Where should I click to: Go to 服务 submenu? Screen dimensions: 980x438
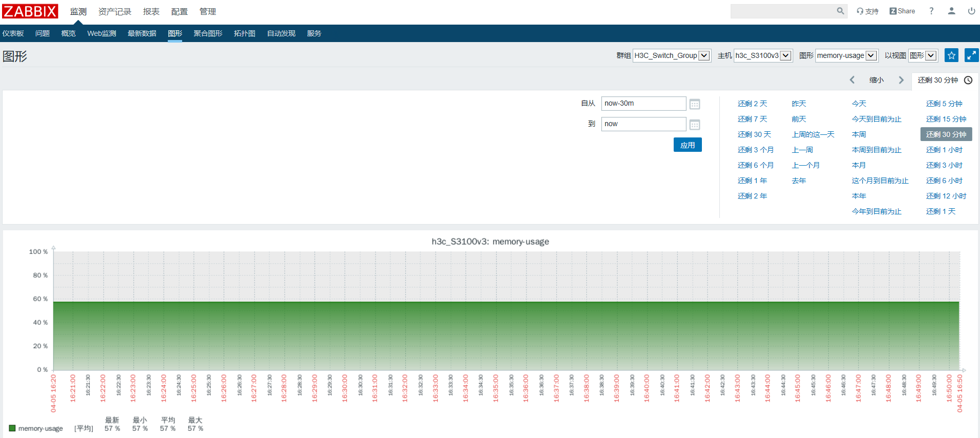[314, 33]
